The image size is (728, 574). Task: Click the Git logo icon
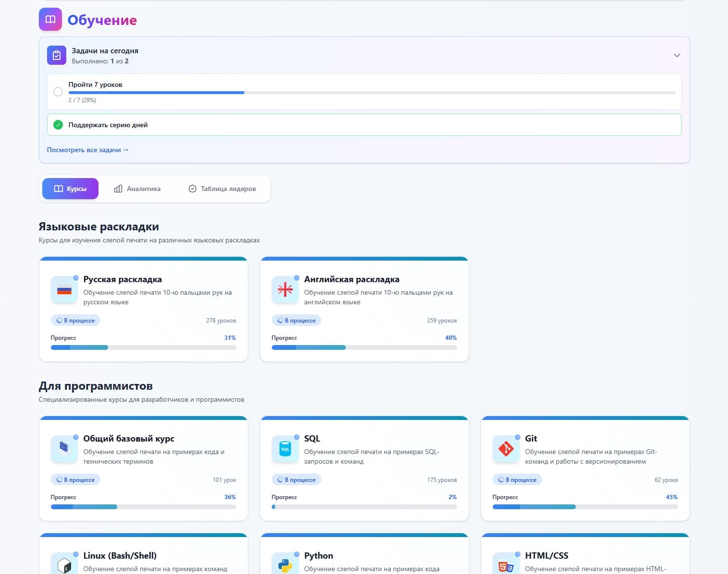click(x=506, y=449)
